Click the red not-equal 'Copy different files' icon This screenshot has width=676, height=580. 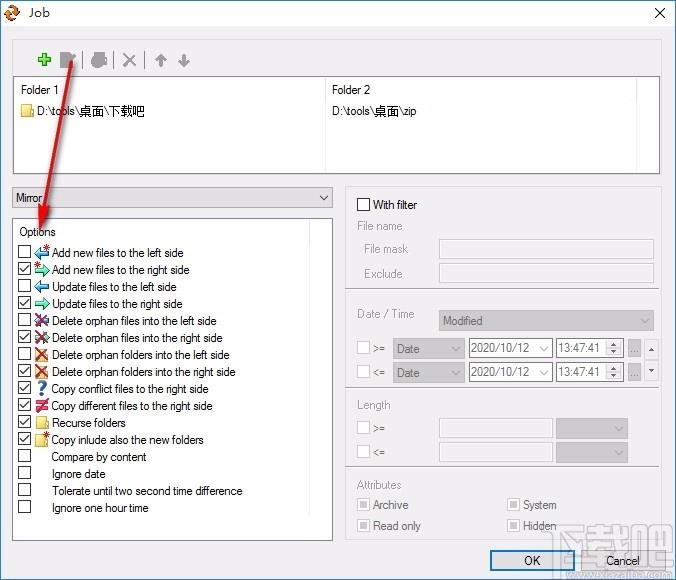coord(42,405)
